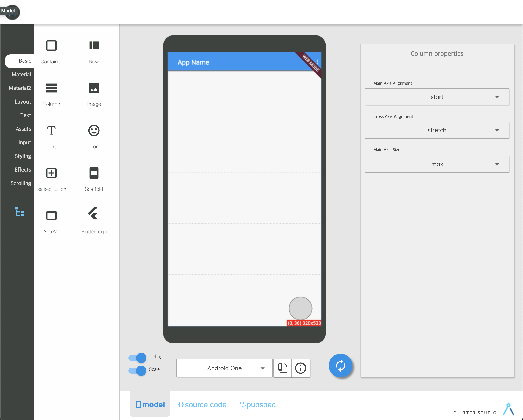Pick the Row widget icon

tap(94, 45)
